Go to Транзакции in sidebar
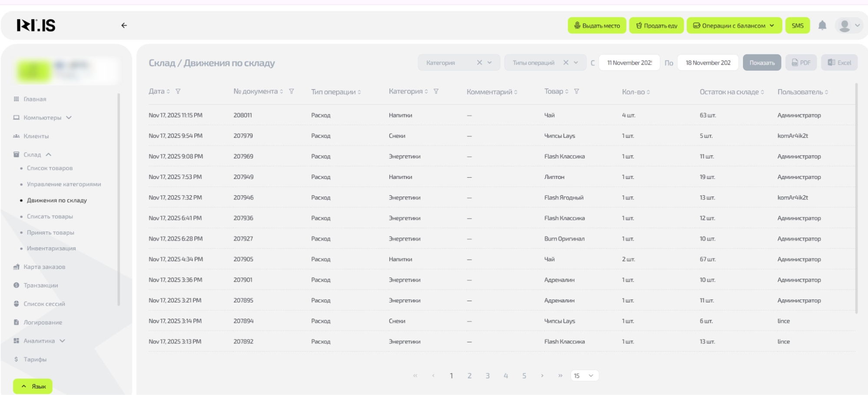Screen dimensions: 868x395 tap(40, 285)
